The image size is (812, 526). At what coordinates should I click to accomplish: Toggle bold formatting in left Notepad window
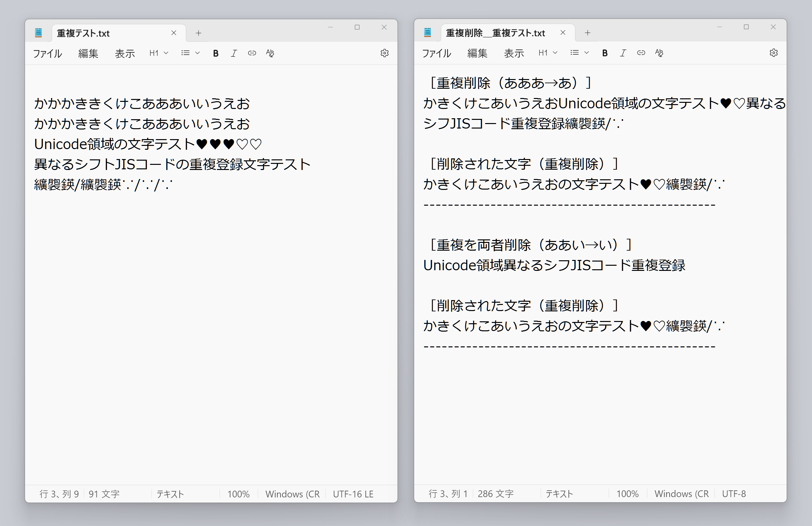216,53
